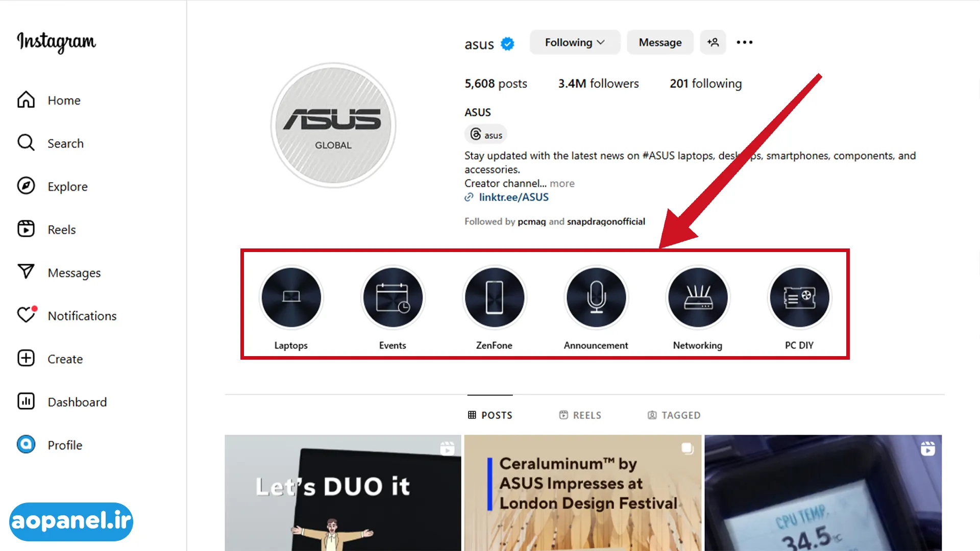
Task: Open the Reels icon in sidebar
Action: pyautogui.click(x=26, y=229)
